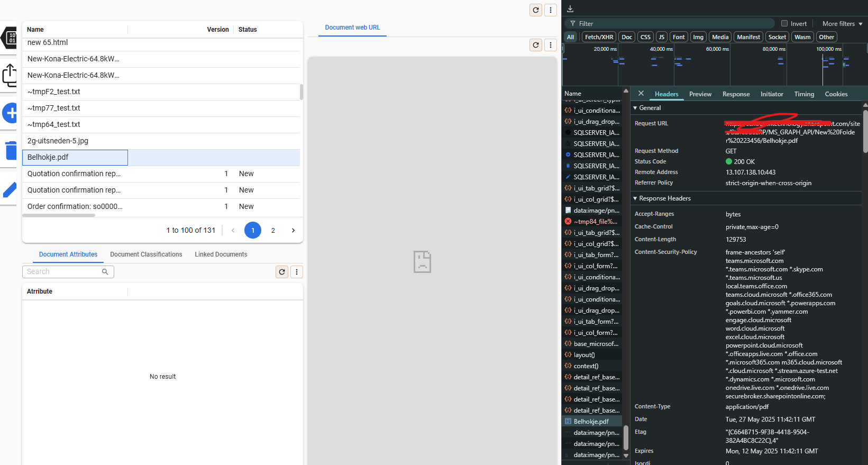The width and height of the screenshot is (868, 465).
Task: Toggle the Invert filter checkbox
Action: 785,23
